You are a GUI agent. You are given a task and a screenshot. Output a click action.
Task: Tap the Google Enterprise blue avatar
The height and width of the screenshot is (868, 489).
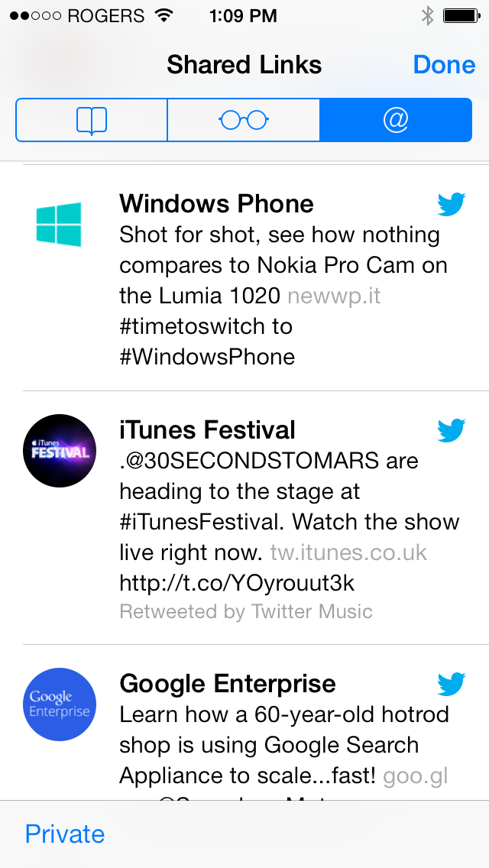tap(60, 704)
